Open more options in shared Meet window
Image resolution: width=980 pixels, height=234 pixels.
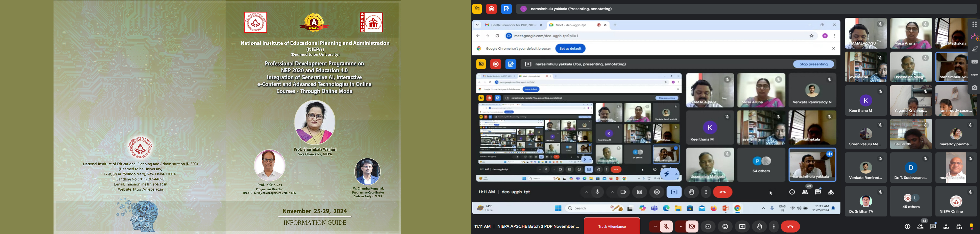[x=706, y=192]
